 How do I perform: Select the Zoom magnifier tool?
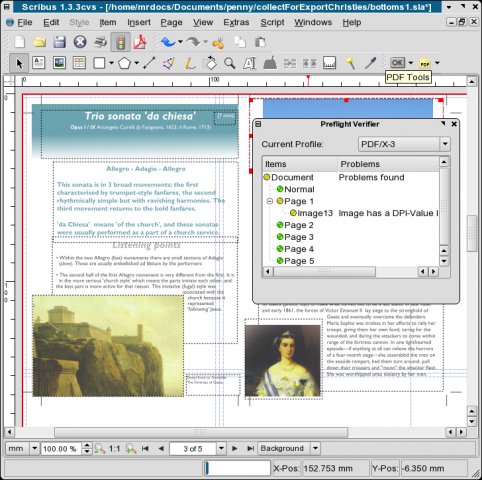point(229,63)
